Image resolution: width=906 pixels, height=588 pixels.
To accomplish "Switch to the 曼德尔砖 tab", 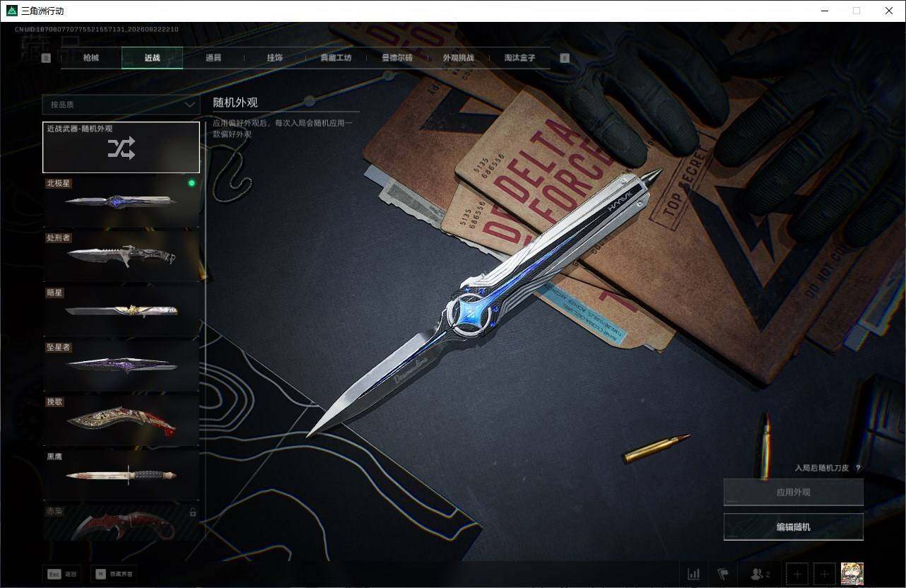I will pyautogui.click(x=397, y=58).
